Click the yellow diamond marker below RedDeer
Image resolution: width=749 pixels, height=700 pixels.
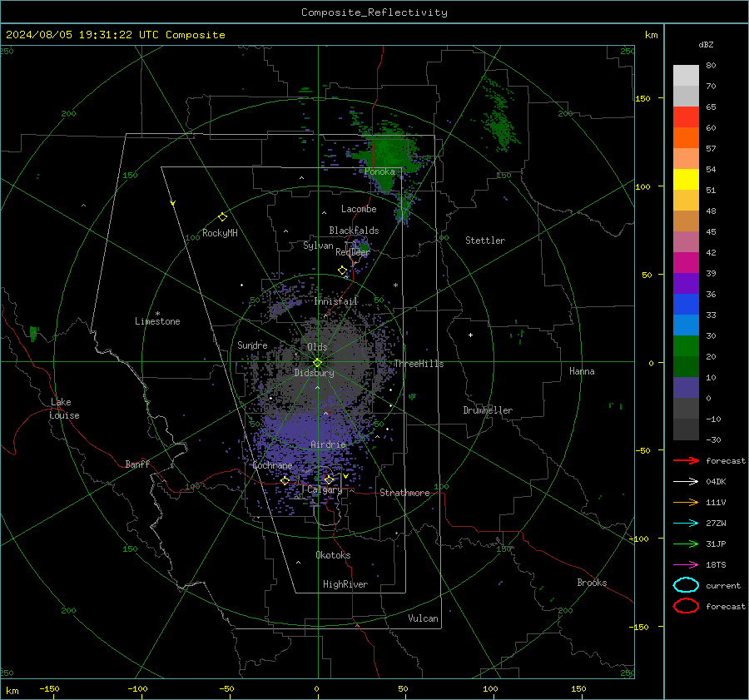(342, 271)
